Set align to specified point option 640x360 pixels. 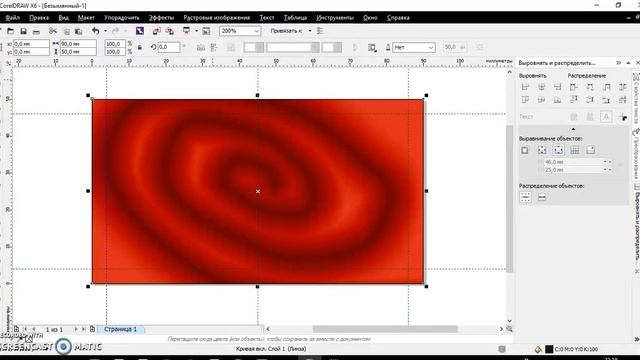pos(591,150)
